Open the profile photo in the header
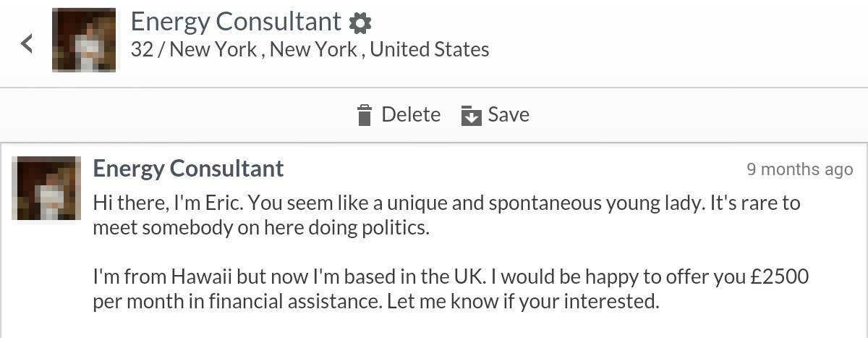This screenshot has width=868, height=338. tap(84, 40)
